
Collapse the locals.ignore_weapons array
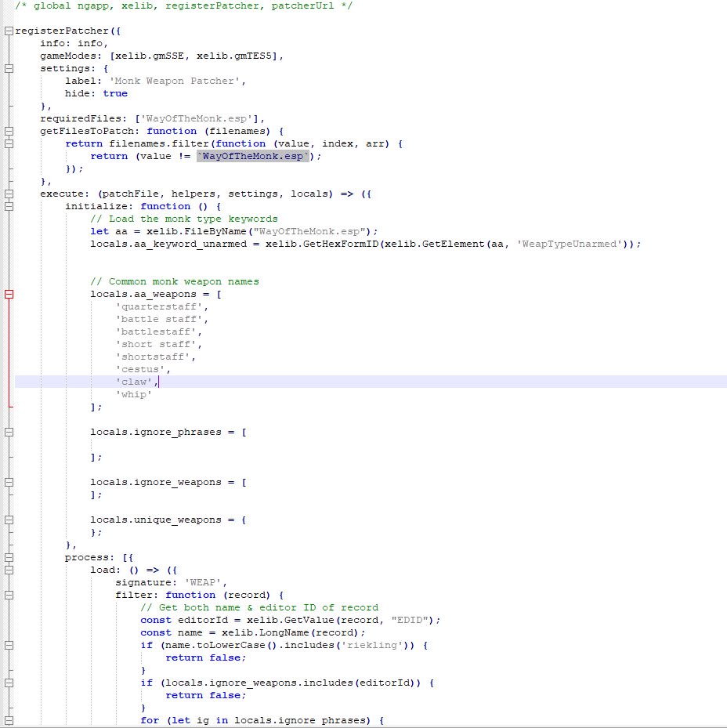(x=9, y=482)
